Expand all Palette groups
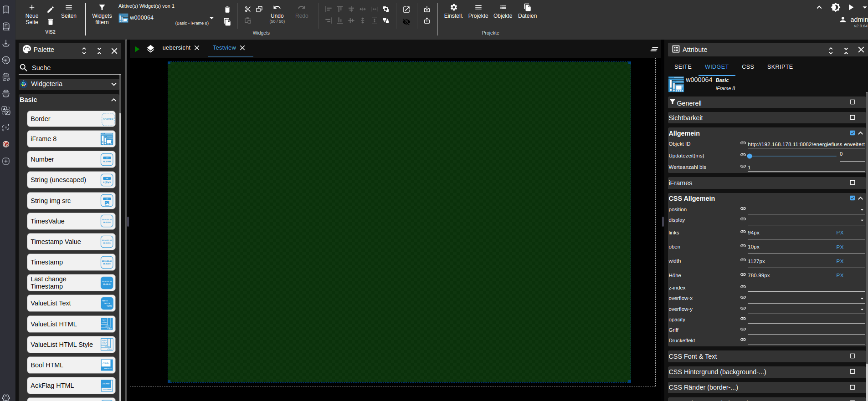 [x=84, y=51]
